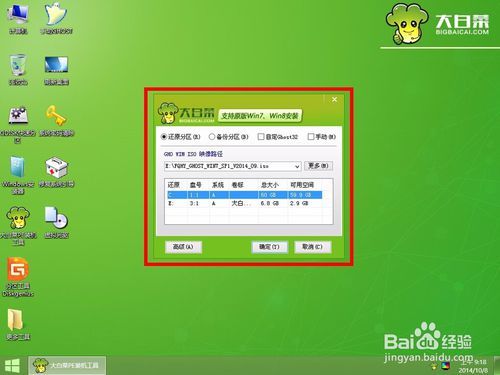Click the More button beside path

click(318, 166)
